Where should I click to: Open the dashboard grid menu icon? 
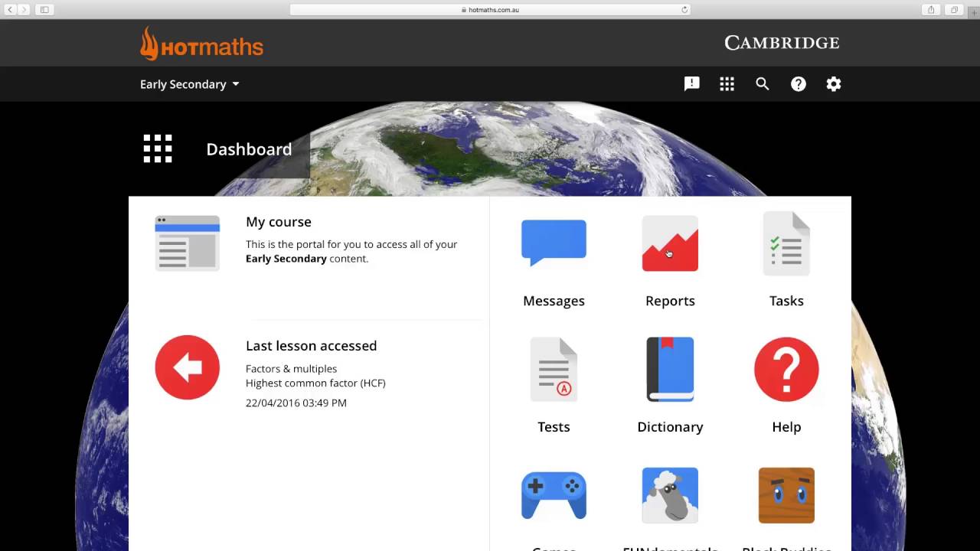point(158,148)
